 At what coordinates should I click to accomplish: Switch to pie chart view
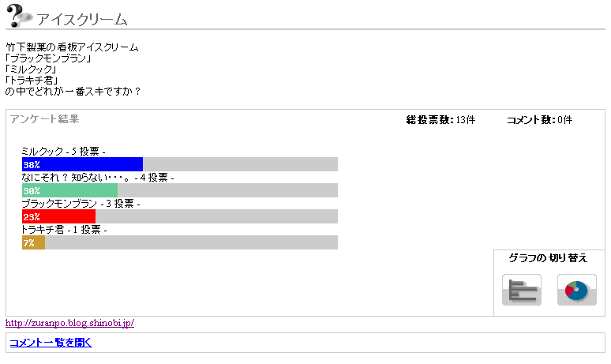pyautogui.click(x=577, y=290)
